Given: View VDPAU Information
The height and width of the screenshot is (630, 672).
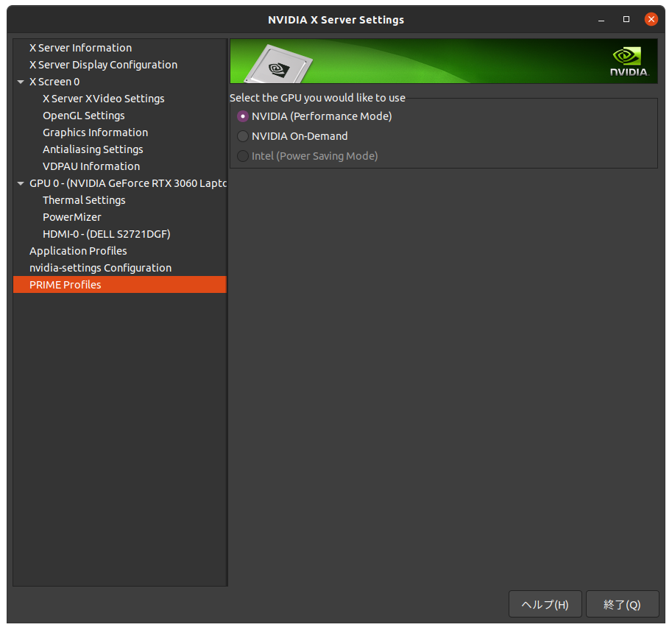Looking at the screenshot, I should (x=91, y=166).
